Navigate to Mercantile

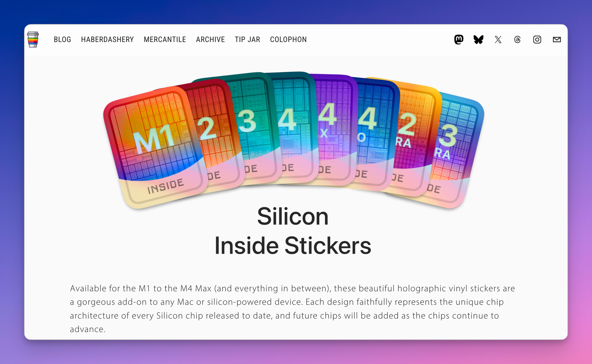point(165,39)
